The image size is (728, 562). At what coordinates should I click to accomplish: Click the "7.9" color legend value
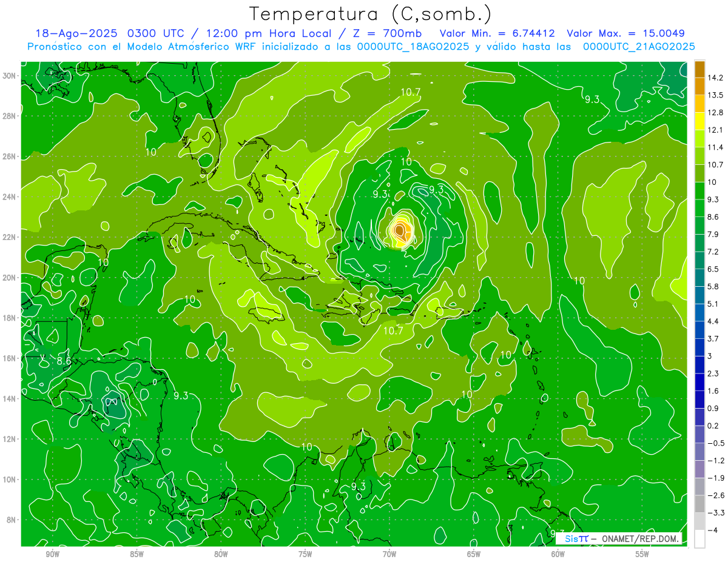pos(713,234)
